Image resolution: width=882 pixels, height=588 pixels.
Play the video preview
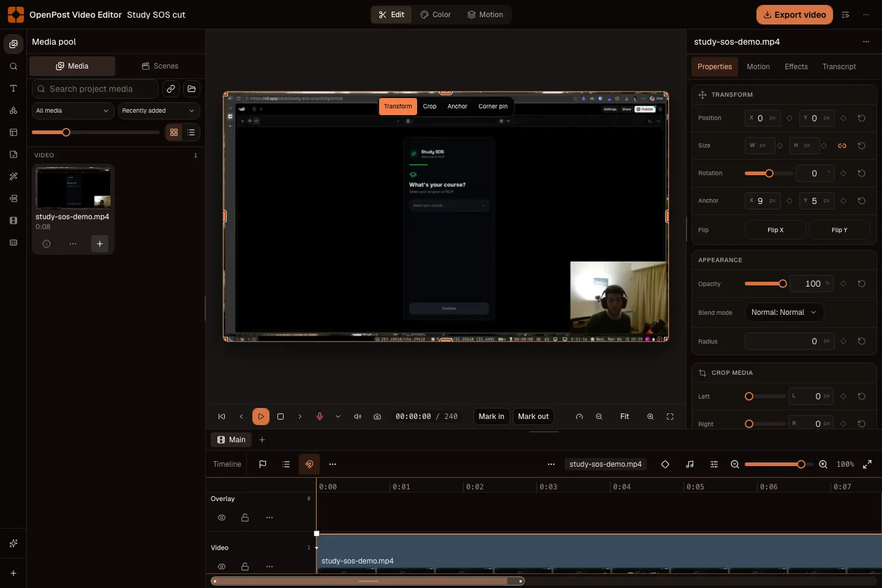tap(261, 417)
